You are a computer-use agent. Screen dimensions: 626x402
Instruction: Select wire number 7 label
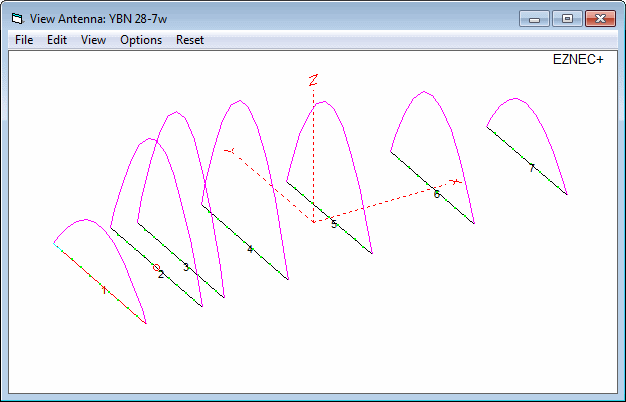pos(531,168)
